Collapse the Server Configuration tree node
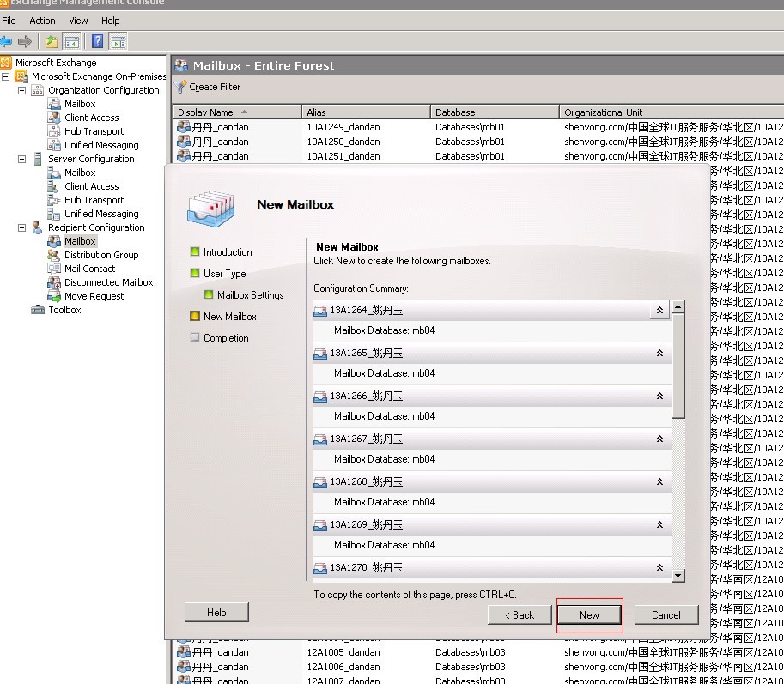 coord(22,159)
